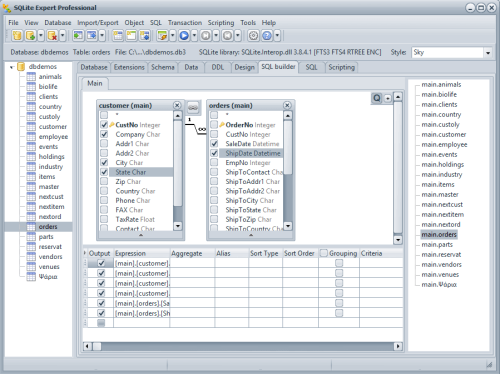500x374 pixels.
Task: Uncheck the CustNo field in customer table
Action: click(104, 125)
